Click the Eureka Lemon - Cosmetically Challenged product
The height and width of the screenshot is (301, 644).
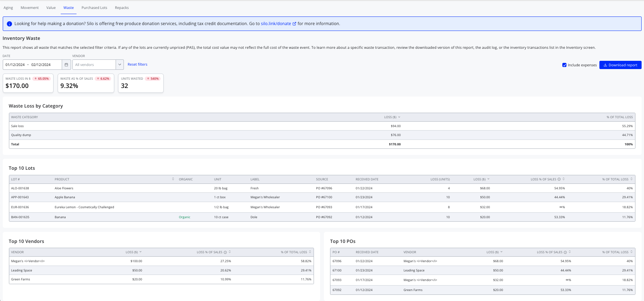point(84,207)
